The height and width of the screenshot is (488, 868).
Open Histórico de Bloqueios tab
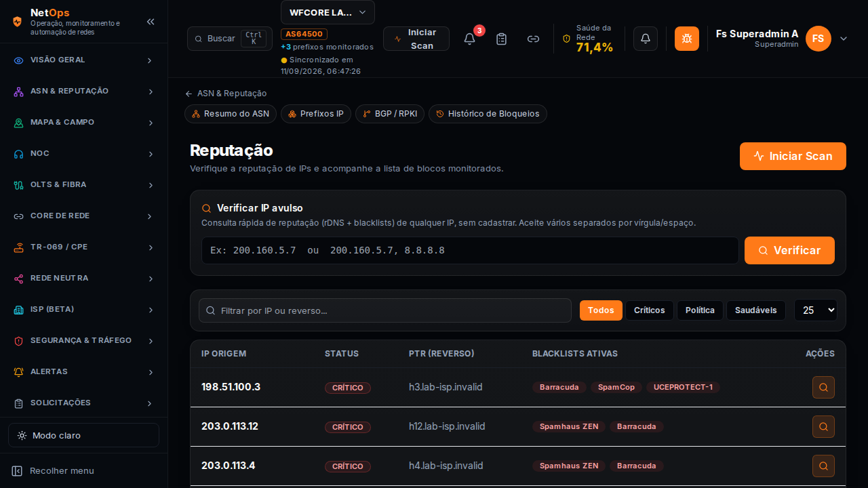coord(488,114)
